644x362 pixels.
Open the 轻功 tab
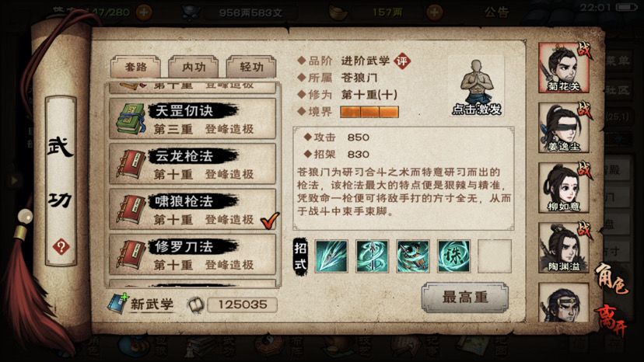click(251, 67)
